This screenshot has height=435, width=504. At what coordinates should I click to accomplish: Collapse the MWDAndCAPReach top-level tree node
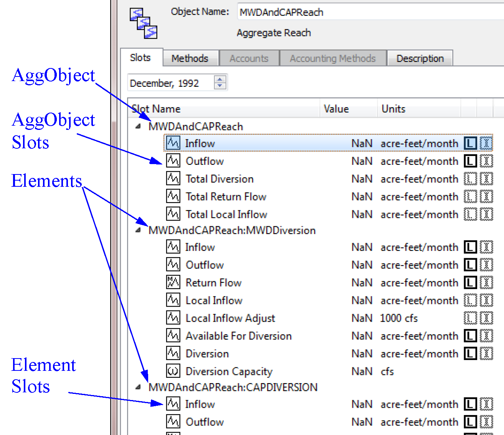click(x=138, y=126)
